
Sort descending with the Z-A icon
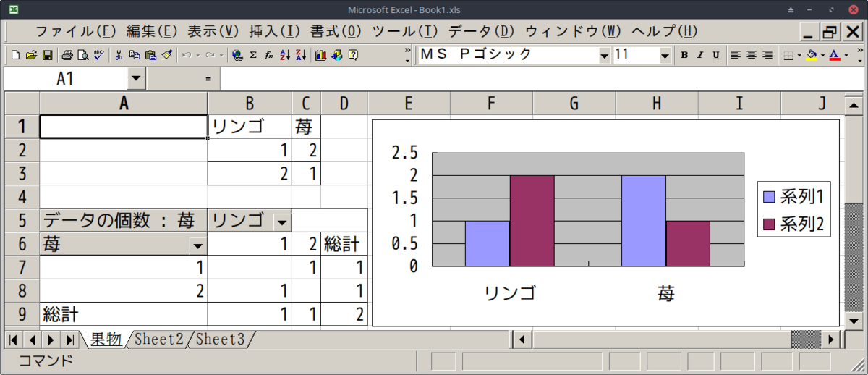tap(300, 55)
